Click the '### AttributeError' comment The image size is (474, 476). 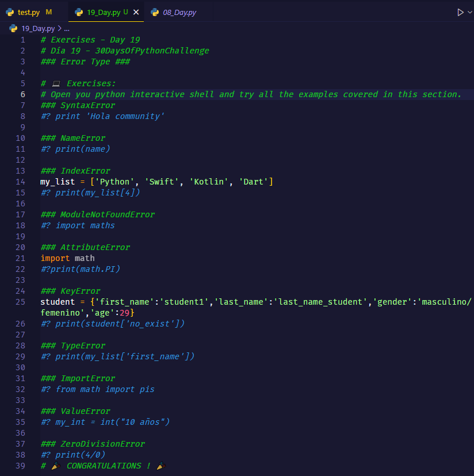(x=85, y=247)
